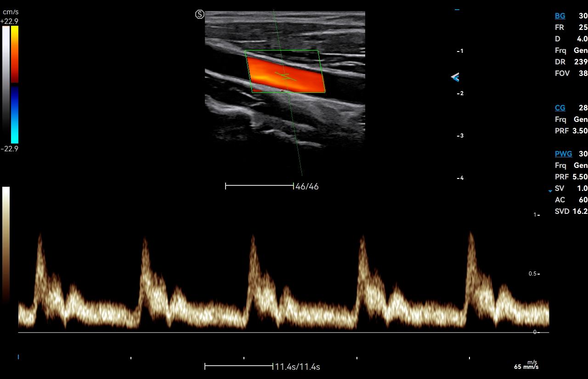The image size is (588, 379).
Task: Click the small blue triangle beside SV
Action: tap(550, 190)
